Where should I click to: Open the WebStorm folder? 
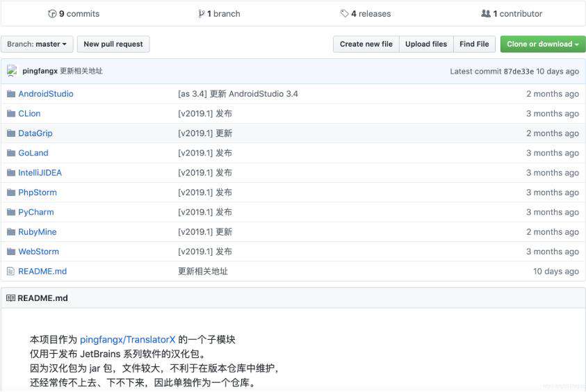pos(38,252)
